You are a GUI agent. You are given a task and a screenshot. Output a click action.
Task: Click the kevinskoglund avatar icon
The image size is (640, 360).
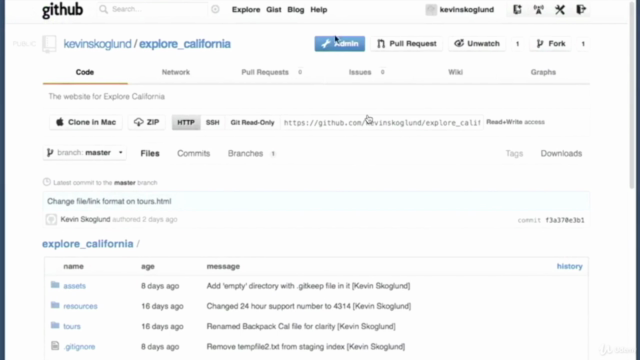point(431,10)
